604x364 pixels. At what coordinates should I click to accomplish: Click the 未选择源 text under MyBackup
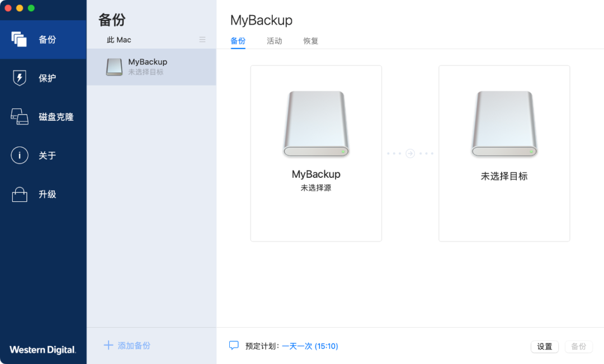[x=316, y=188]
